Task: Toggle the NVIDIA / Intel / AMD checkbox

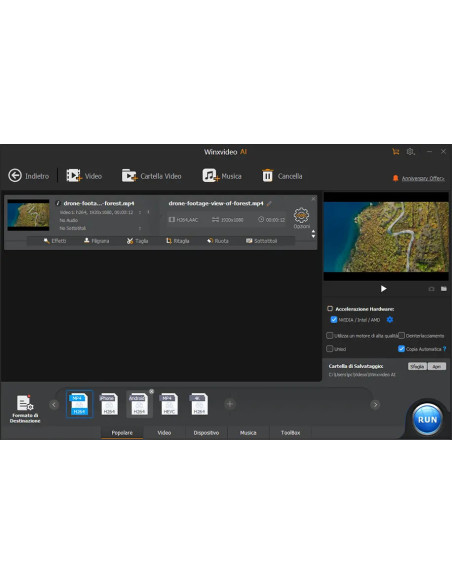Action: tap(334, 320)
